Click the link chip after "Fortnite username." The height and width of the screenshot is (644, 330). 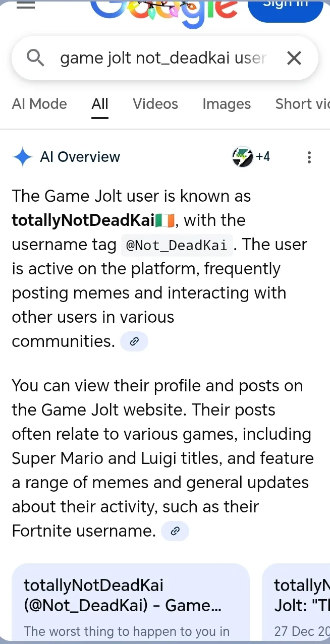(175, 531)
